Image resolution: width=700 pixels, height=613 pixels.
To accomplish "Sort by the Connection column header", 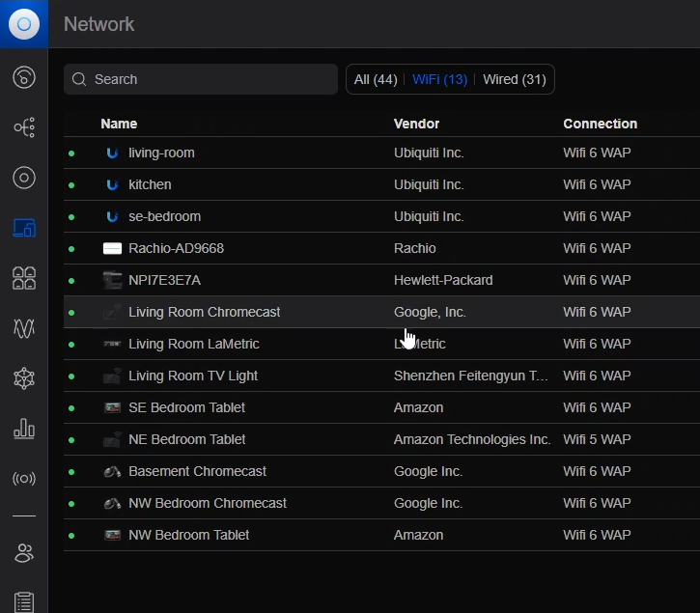I will click(x=600, y=124).
